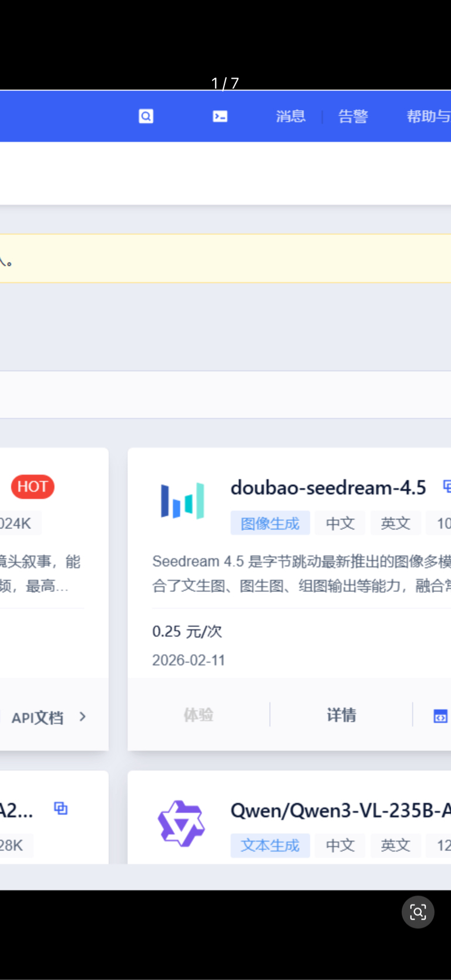Click the Seedream 4.5 description text

tap(301, 574)
